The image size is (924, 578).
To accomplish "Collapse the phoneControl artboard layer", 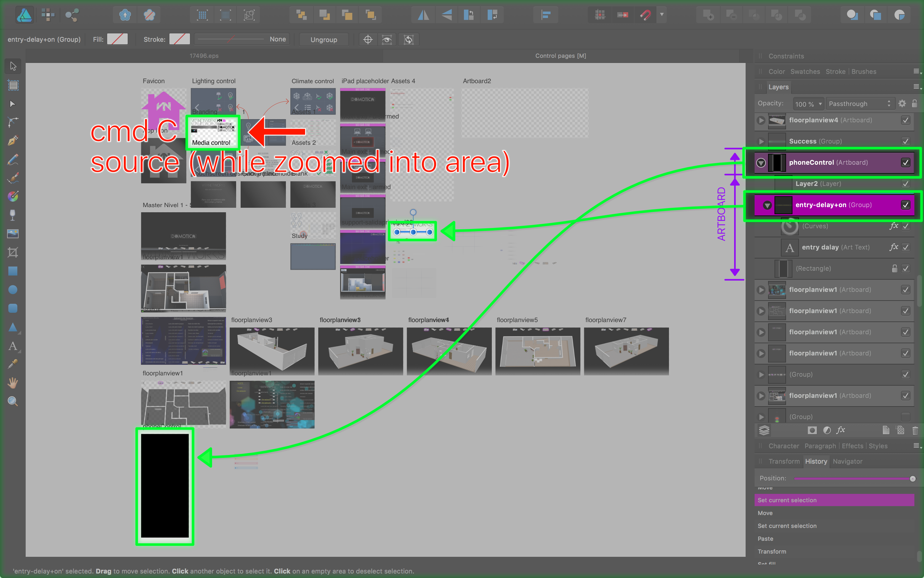I will click(761, 163).
